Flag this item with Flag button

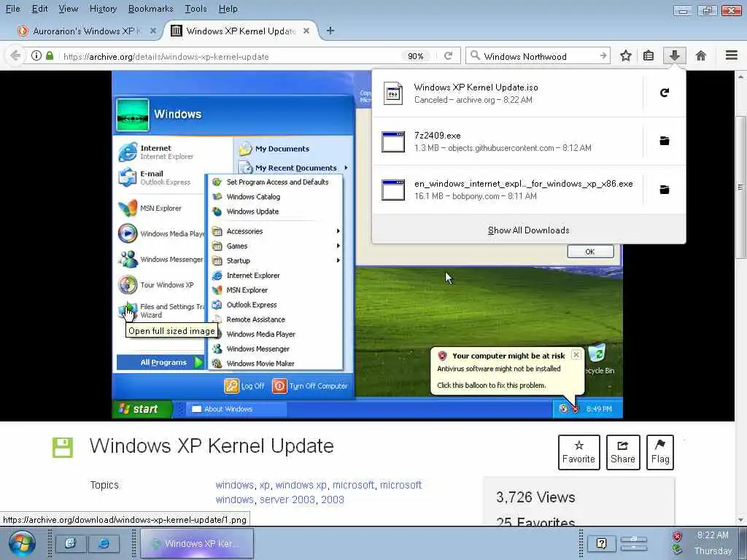click(659, 452)
